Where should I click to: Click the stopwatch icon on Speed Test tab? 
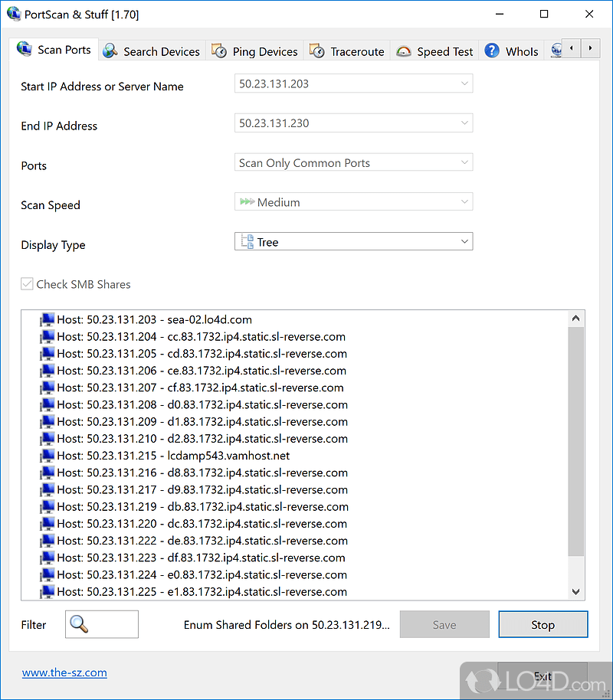(x=404, y=50)
